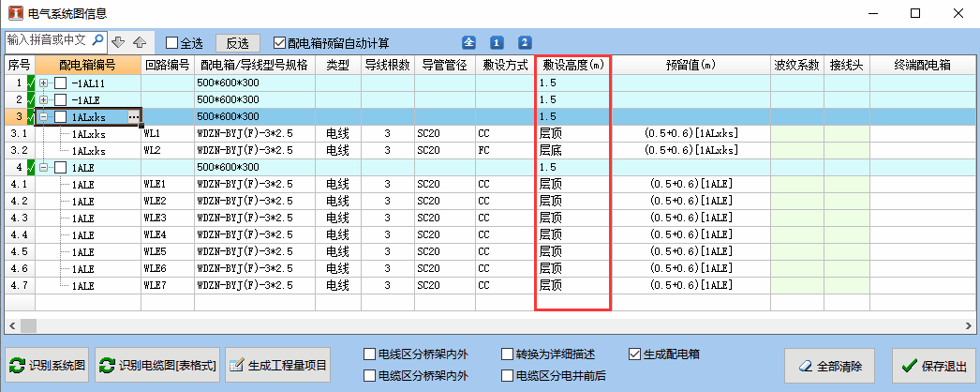This screenshot has width=980, height=392.
Task: Collapse the 1ALE tree row
Action: point(43,168)
